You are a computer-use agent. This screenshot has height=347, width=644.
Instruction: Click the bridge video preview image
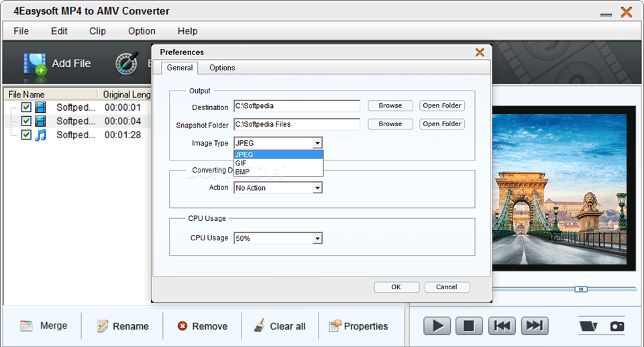pyautogui.click(x=559, y=189)
